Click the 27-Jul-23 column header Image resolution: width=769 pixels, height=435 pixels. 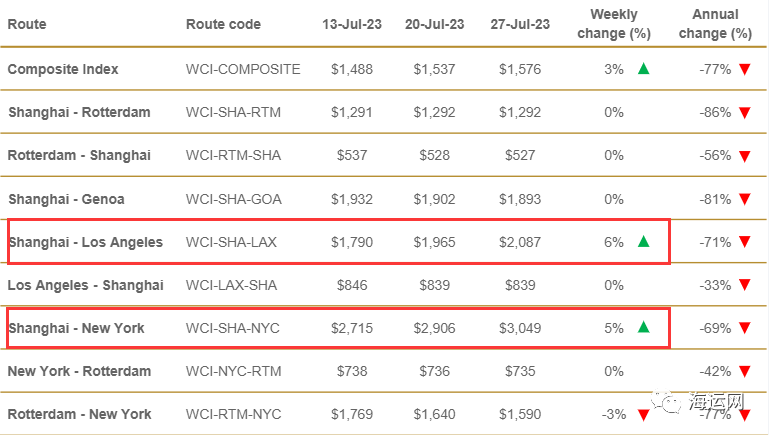pyautogui.click(x=520, y=24)
